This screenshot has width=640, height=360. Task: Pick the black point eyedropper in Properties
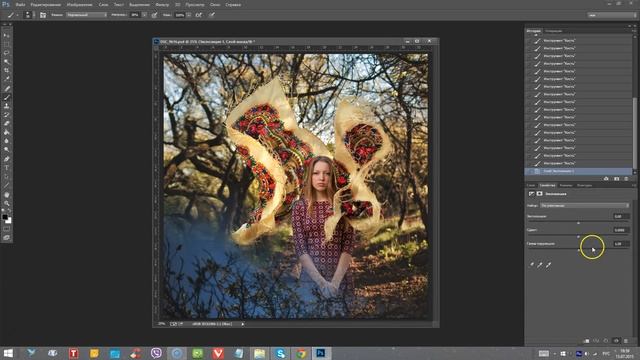(x=531, y=265)
